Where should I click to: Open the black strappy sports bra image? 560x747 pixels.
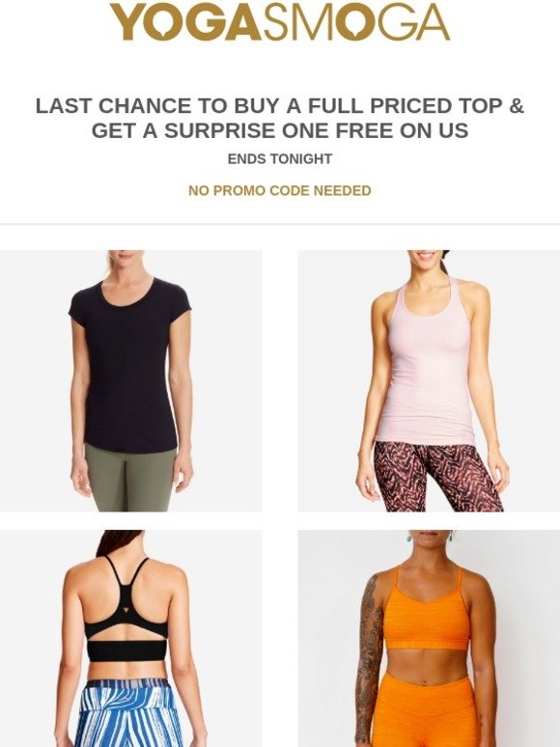click(130, 638)
